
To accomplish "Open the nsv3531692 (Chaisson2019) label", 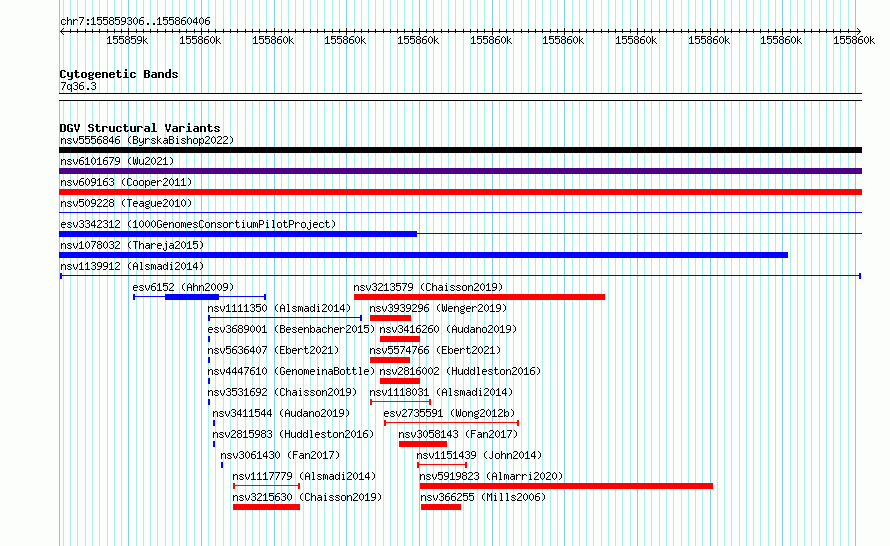I will coord(282,392).
